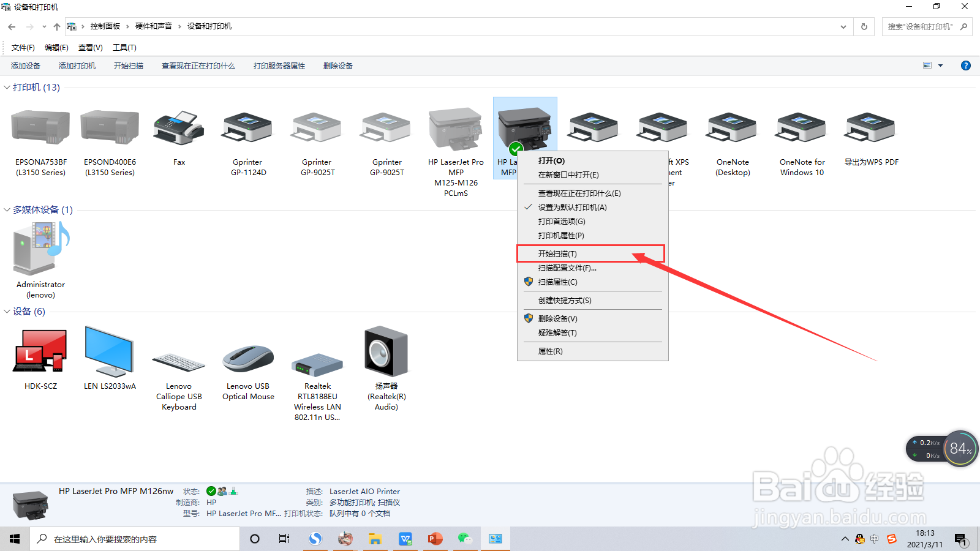Open the Cortana circle on taskbar
The image size is (980, 551).
(x=255, y=539)
